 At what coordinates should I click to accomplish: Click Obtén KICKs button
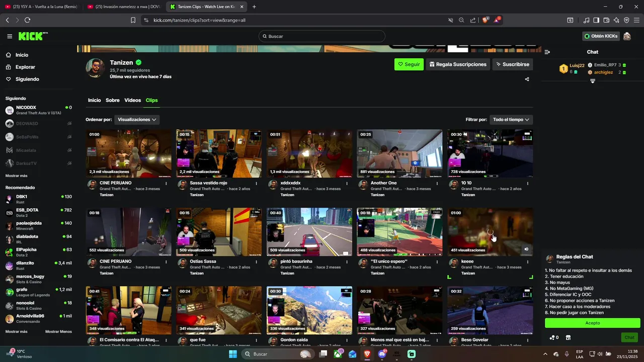tap(601, 36)
